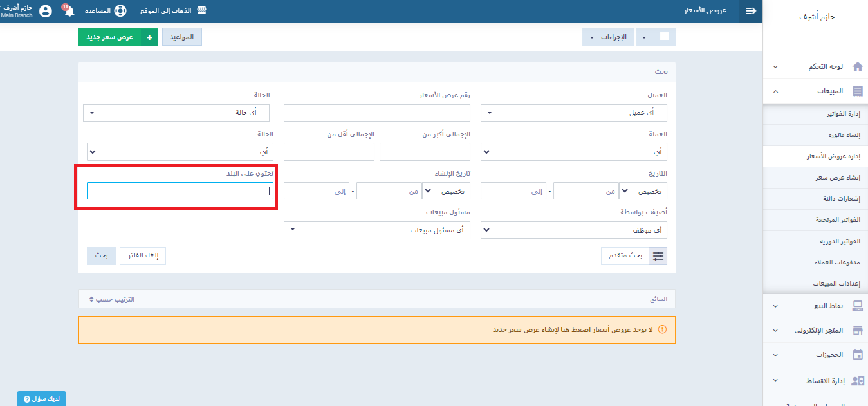This screenshot has height=406, width=868.
Task: Open إشعارات دائنة in the sidebar
Action: coord(815,199)
